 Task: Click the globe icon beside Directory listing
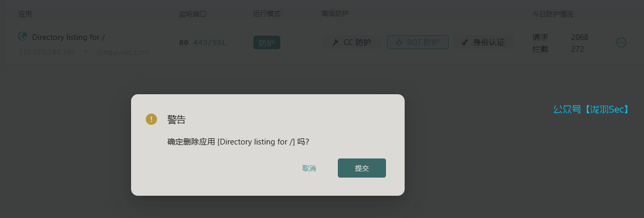pos(23,36)
